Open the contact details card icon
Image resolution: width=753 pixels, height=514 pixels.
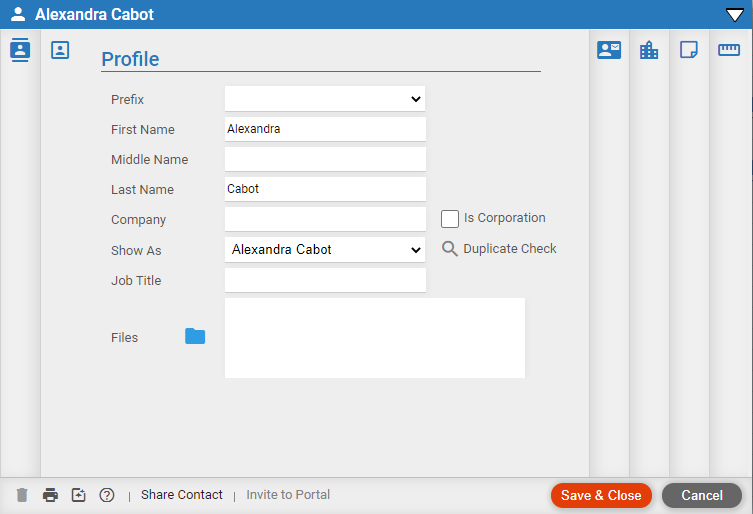609,50
